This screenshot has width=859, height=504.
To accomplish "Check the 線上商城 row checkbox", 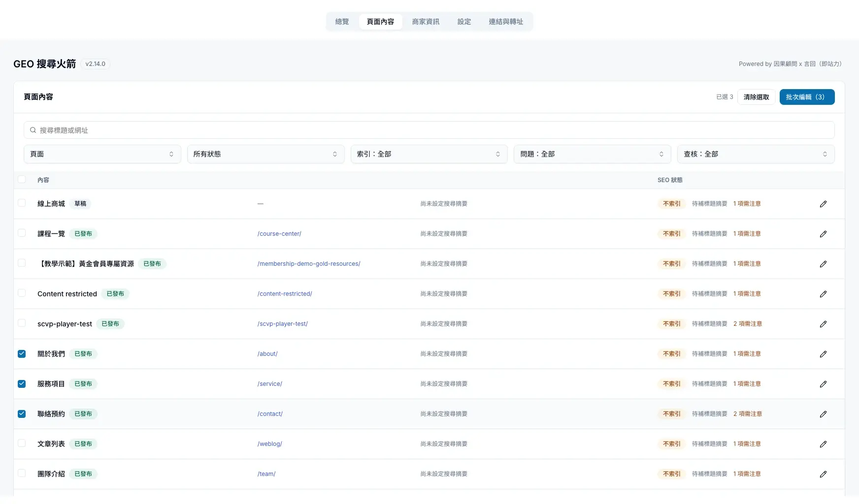I will [x=22, y=203].
